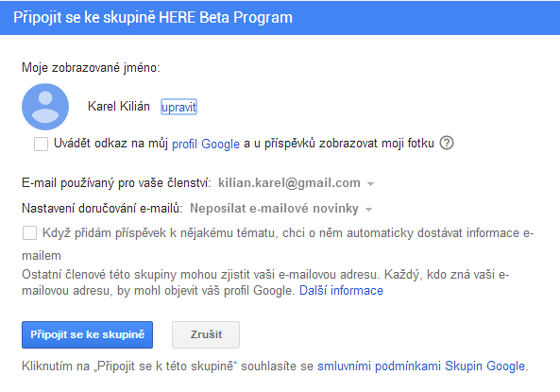Click the HERE Beta Program dialog title
The height and width of the screenshot is (392, 560).
tap(153, 18)
